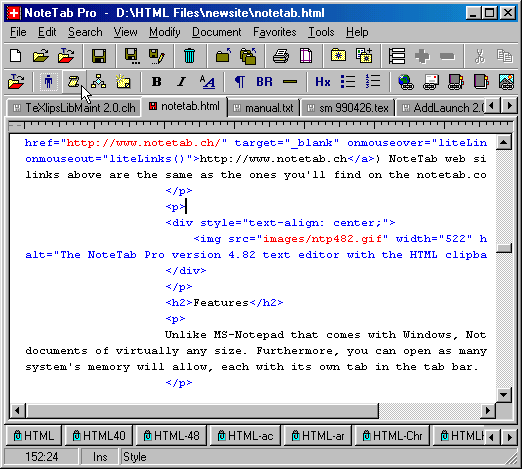Click the bulleted list icon
This screenshot has width=522, height=469.
tap(348, 81)
